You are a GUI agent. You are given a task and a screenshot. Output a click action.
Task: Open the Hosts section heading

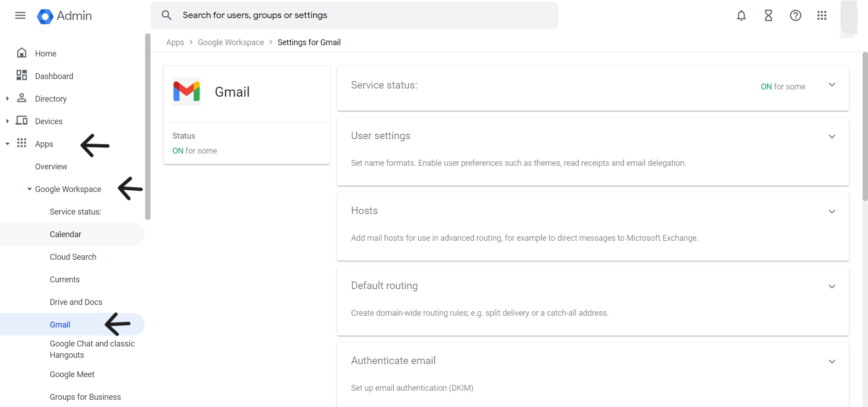click(x=364, y=211)
